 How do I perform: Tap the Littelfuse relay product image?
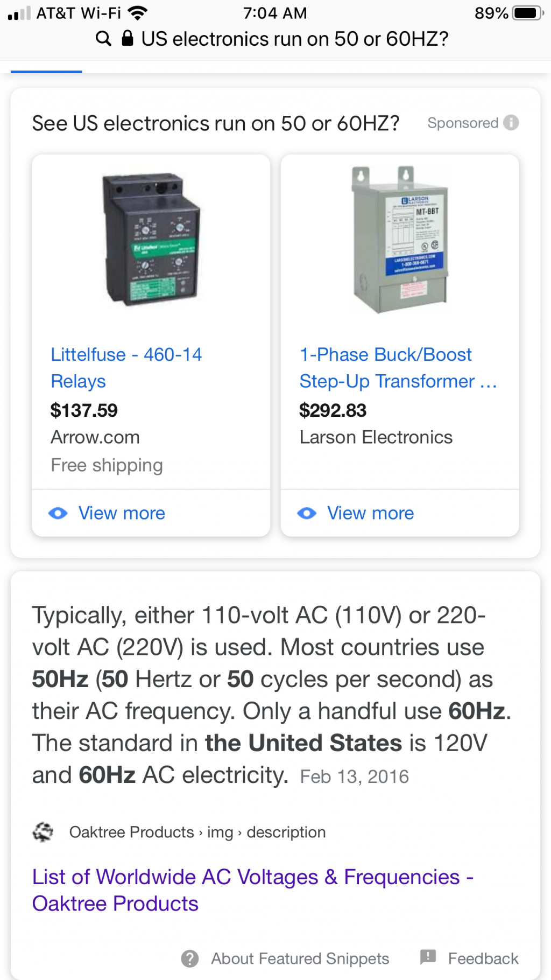click(151, 240)
